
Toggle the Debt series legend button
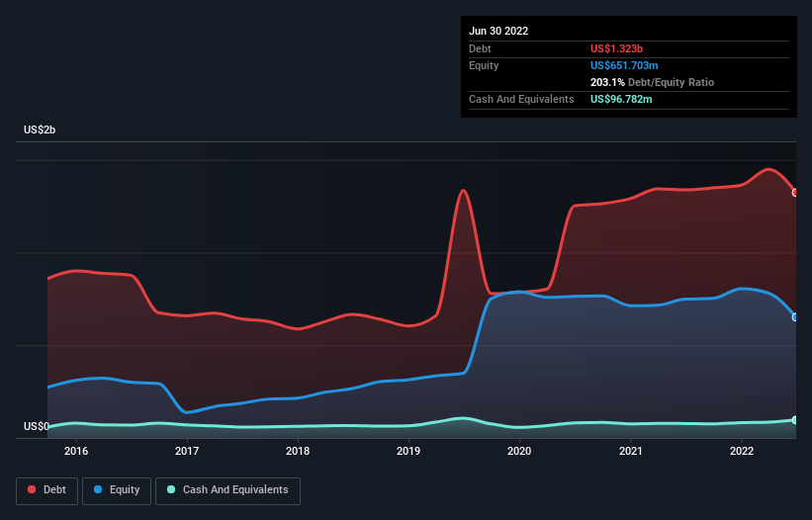pos(47,490)
